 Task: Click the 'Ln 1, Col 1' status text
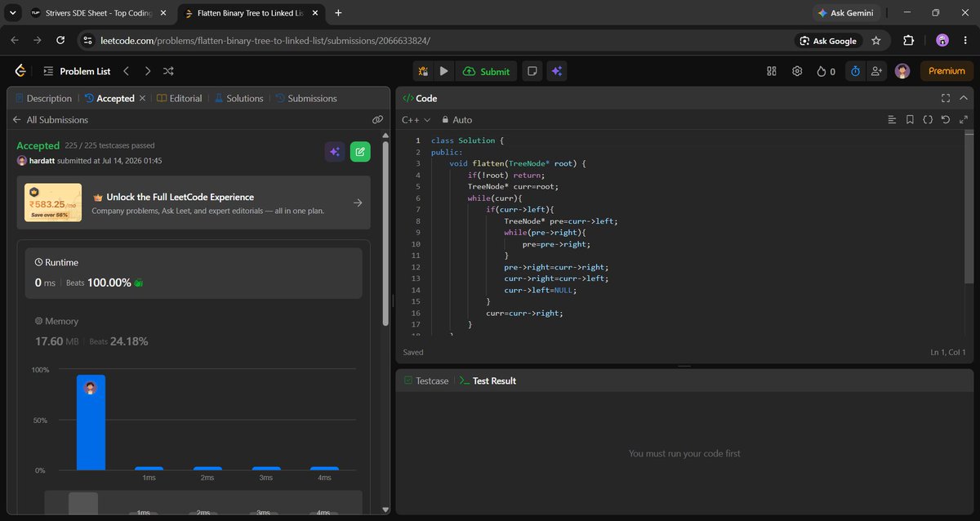(x=947, y=352)
